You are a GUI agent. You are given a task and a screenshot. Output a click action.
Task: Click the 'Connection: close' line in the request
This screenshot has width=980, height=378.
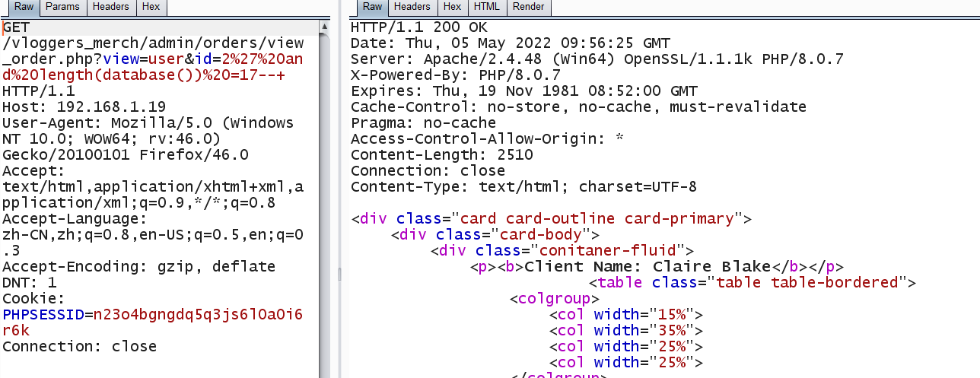pyautogui.click(x=79, y=346)
